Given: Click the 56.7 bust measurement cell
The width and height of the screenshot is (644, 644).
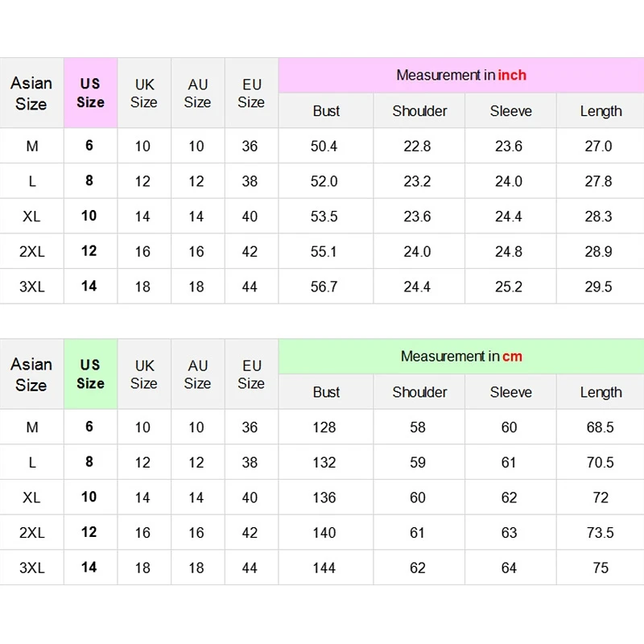Looking at the screenshot, I should [x=324, y=287].
